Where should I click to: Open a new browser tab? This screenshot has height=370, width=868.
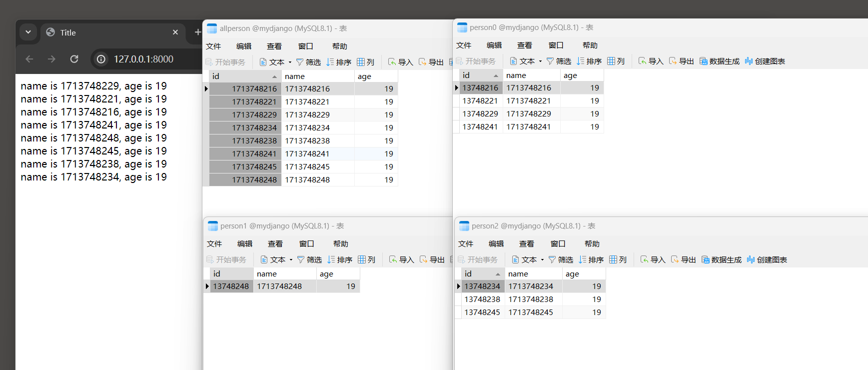197,32
